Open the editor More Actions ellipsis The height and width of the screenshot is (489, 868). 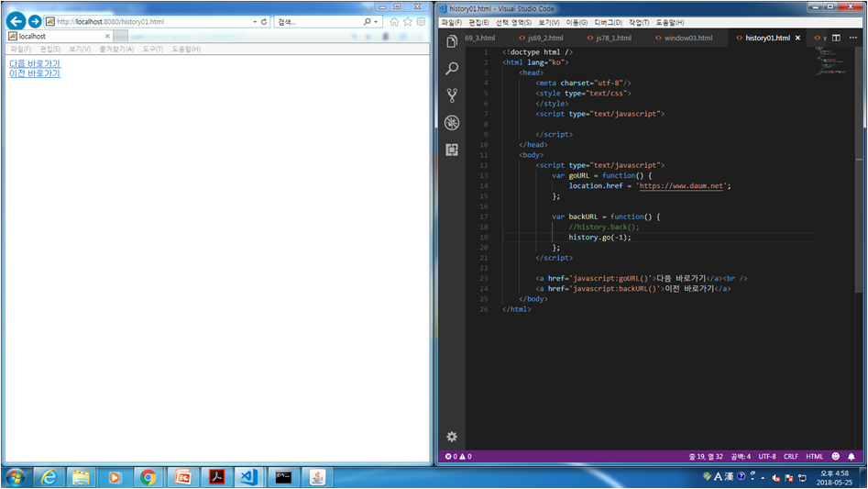853,38
